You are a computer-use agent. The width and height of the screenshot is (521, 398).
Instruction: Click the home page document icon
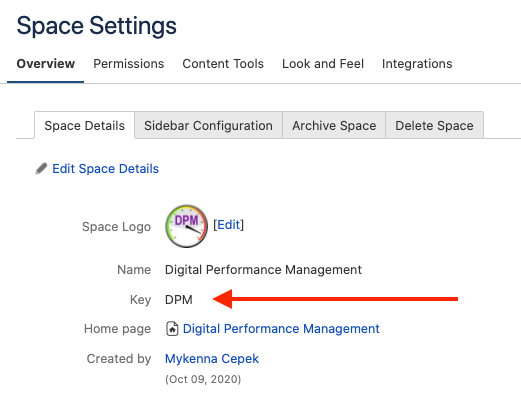[x=172, y=329]
